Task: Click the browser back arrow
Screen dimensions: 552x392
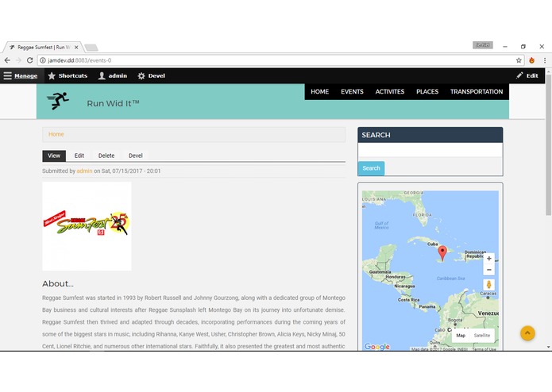Action: (7, 60)
